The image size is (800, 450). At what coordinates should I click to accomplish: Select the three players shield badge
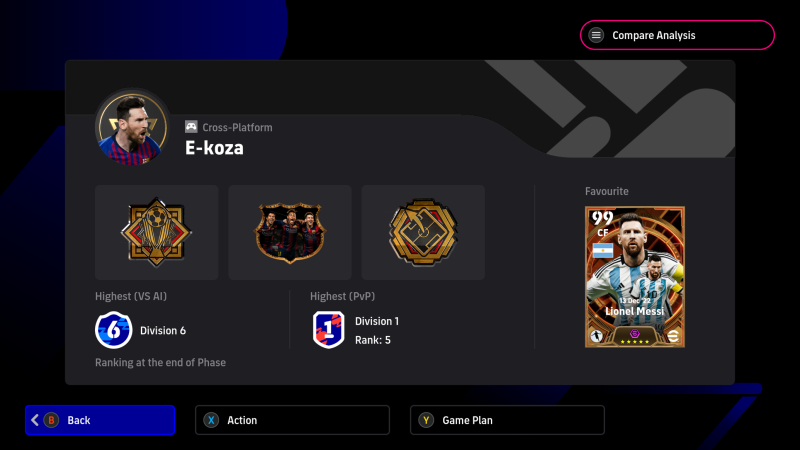pyautogui.click(x=290, y=232)
